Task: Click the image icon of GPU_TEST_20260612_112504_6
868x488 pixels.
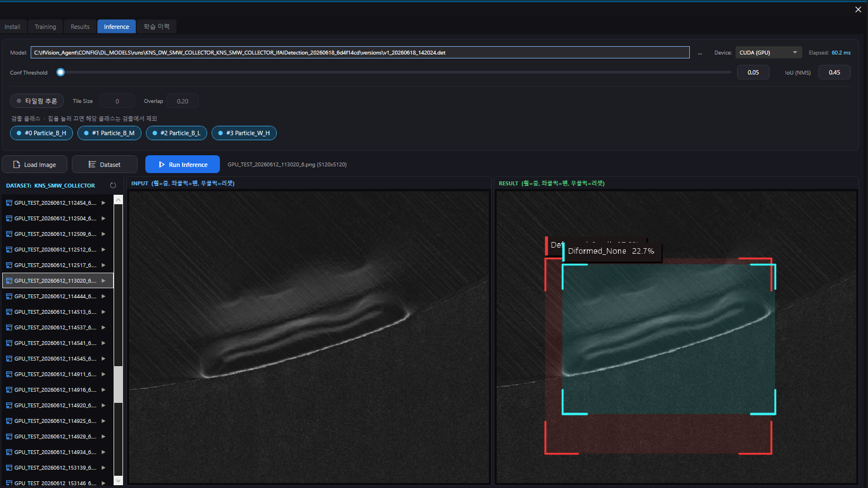Action: point(9,219)
